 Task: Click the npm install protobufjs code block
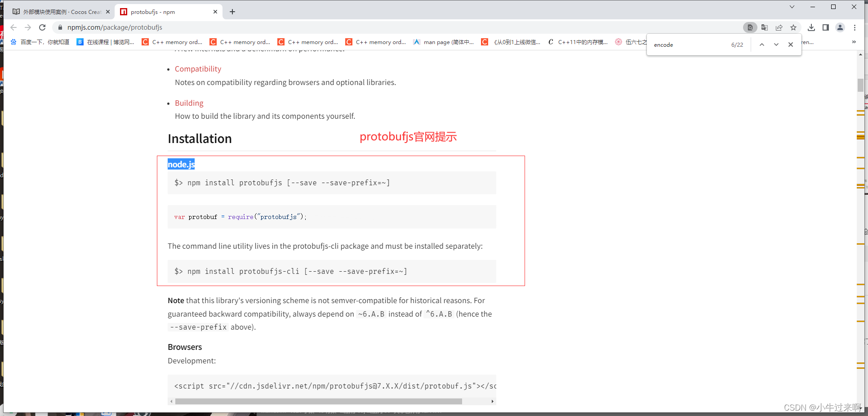pyautogui.click(x=332, y=183)
